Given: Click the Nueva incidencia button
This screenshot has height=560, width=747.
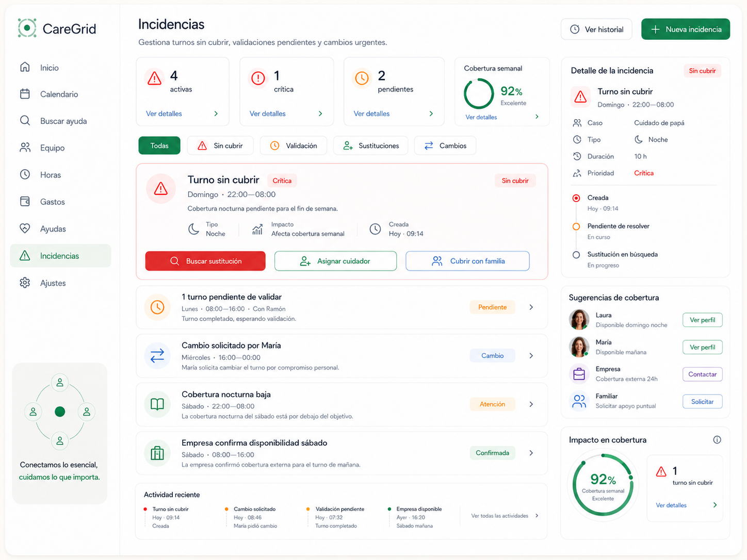Looking at the screenshot, I should [x=686, y=29].
